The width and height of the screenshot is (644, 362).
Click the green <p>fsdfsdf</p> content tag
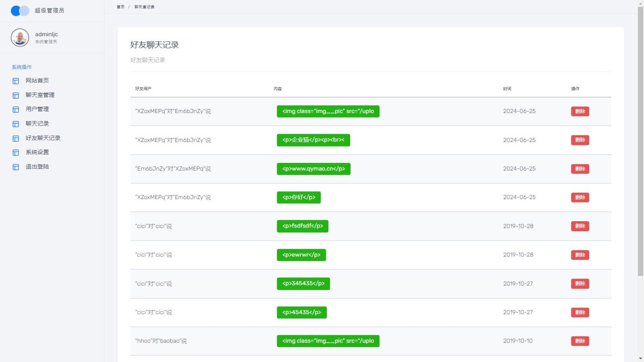[x=302, y=226]
